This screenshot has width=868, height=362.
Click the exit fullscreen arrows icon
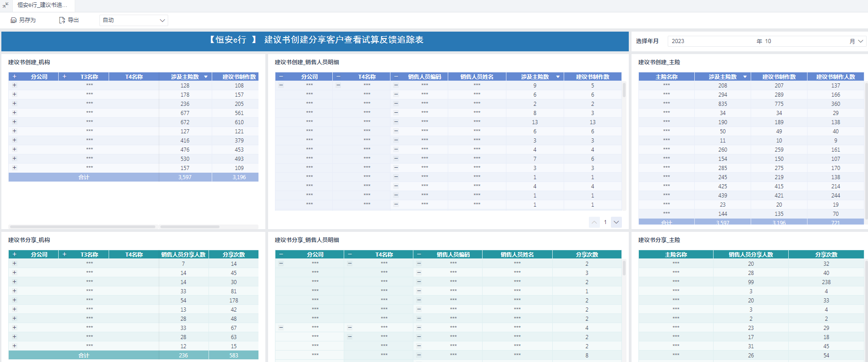tap(5, 5)
